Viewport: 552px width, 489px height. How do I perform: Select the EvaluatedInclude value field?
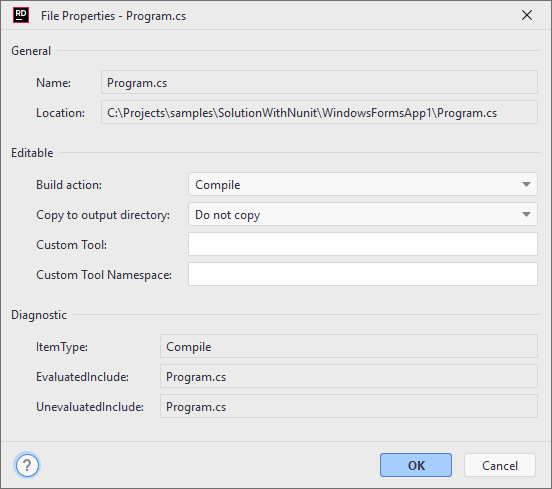coord(349,376)
